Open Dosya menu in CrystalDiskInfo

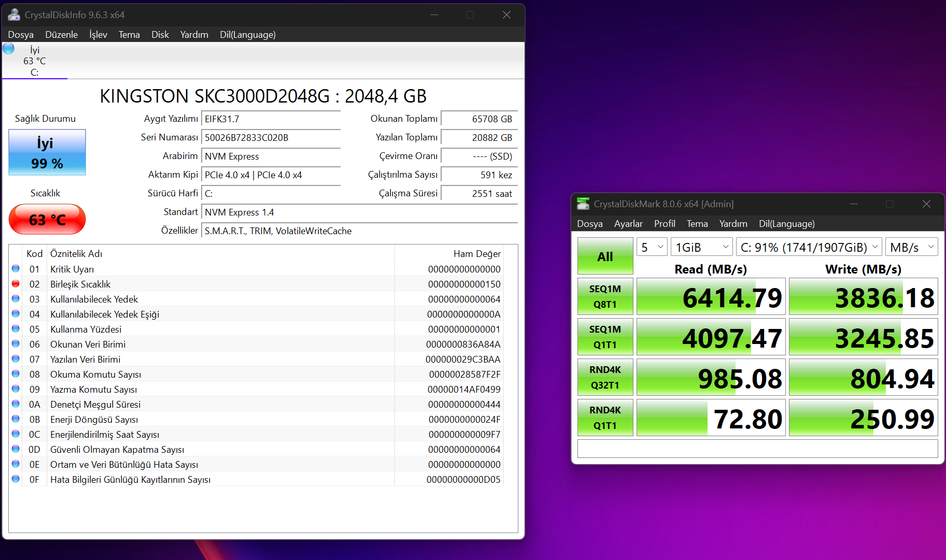point(21,35)
